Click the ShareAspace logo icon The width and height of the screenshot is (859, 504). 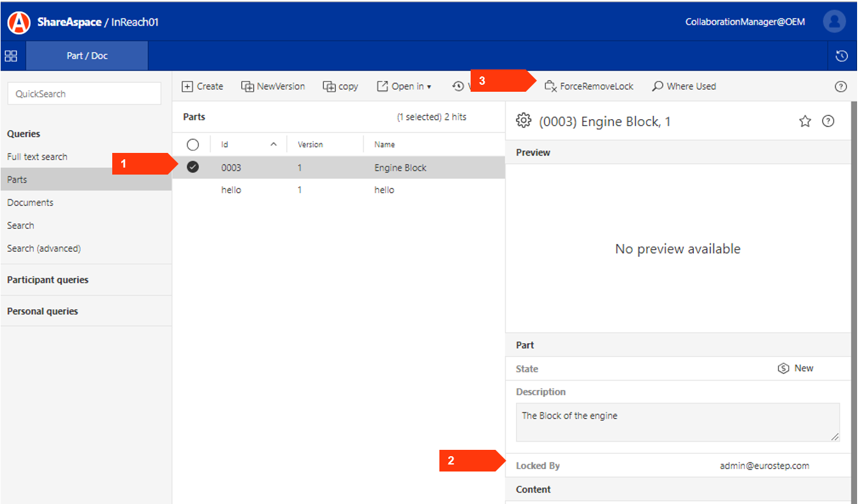pyautogui.click(x=19, y=22)
